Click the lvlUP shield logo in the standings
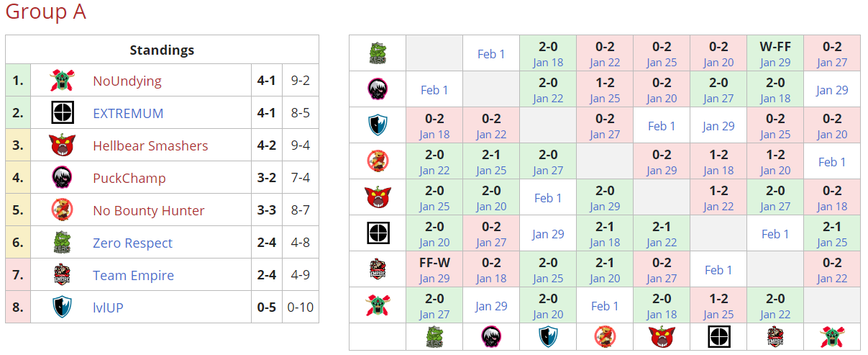Screen dimensions: 868x355 pyautogui.click(x=63, y=307)
